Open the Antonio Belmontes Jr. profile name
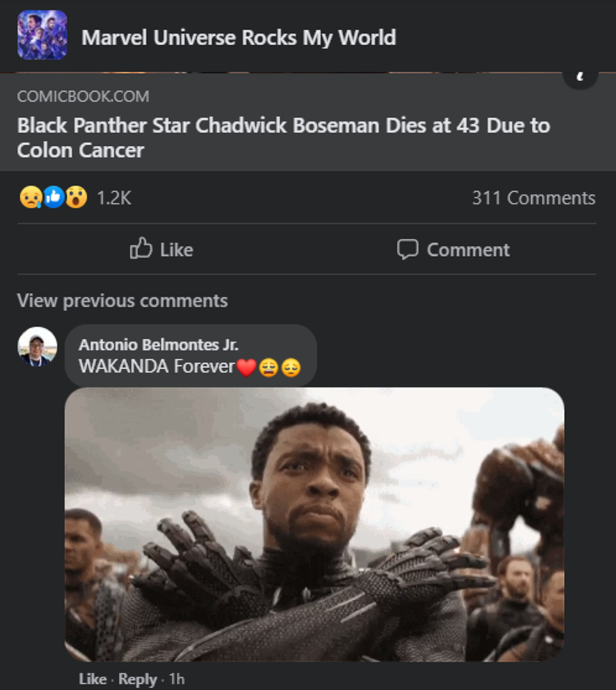Screen dimensions: 616x690 (158, 344)
